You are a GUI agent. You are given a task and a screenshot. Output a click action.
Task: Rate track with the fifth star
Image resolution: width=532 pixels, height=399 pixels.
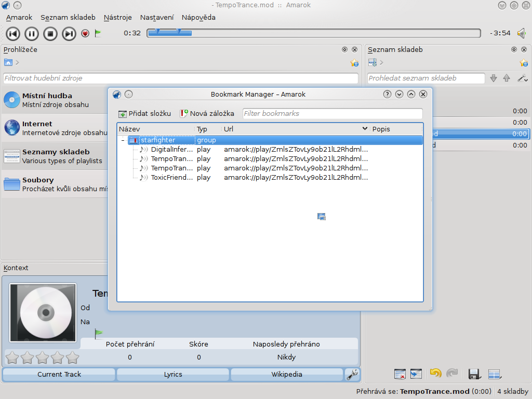click(x=72, y=357)
